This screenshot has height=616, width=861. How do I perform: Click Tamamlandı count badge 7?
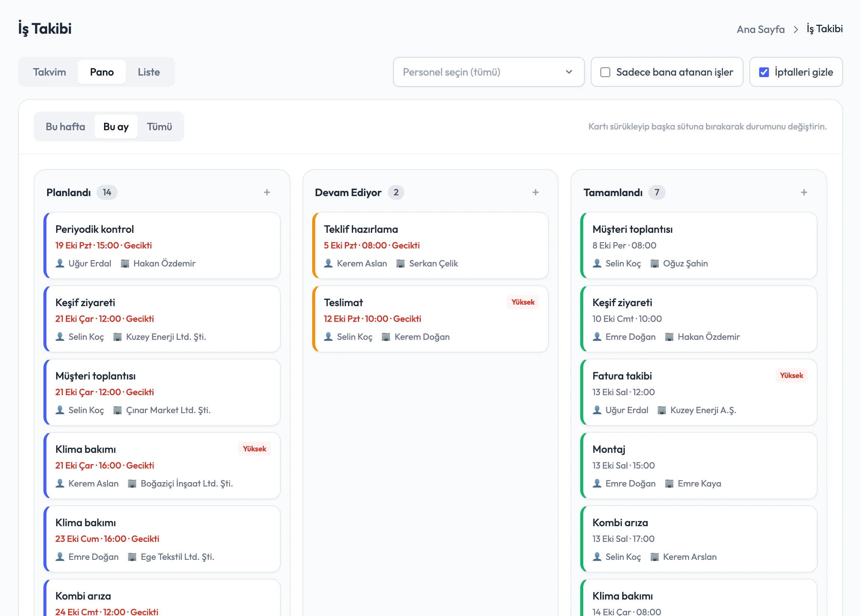click(657, 192)
